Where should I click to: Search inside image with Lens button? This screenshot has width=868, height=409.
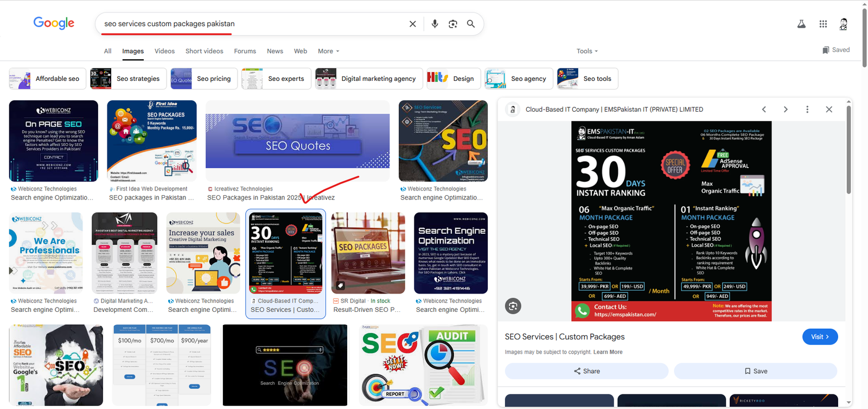coord(513,306)
